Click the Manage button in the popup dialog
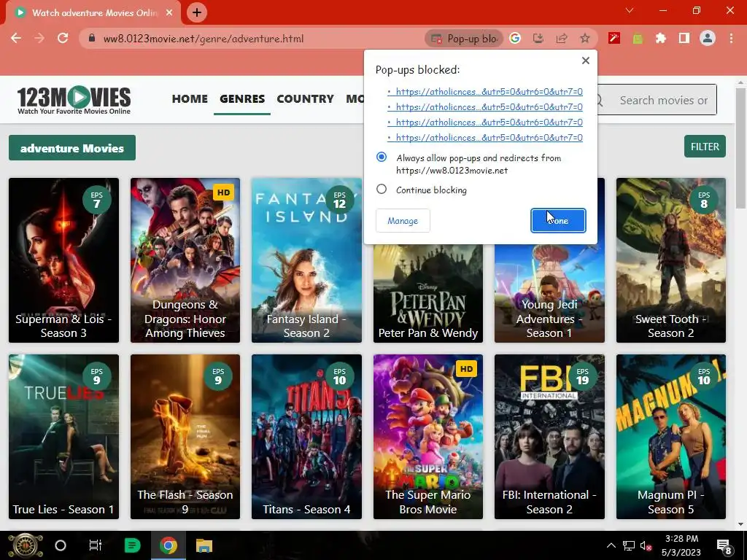Screen dimensions: 747x560 coord(403,220)
